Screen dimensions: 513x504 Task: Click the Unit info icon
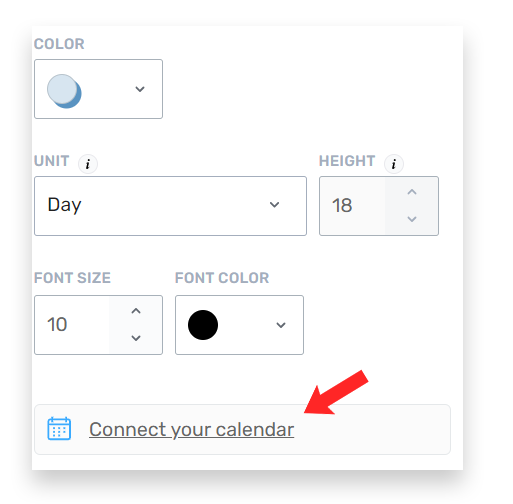tap(88, 164)
